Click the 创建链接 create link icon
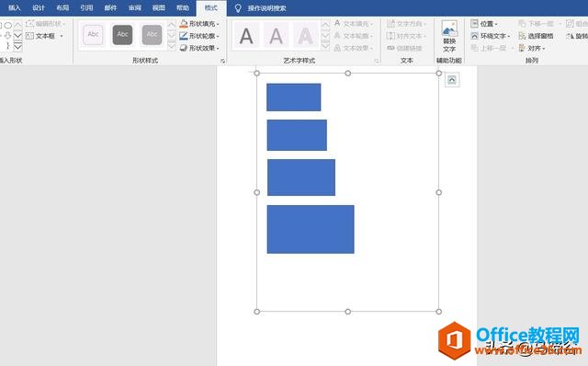Viewport: 588px width, 366px height. point(390,48)
